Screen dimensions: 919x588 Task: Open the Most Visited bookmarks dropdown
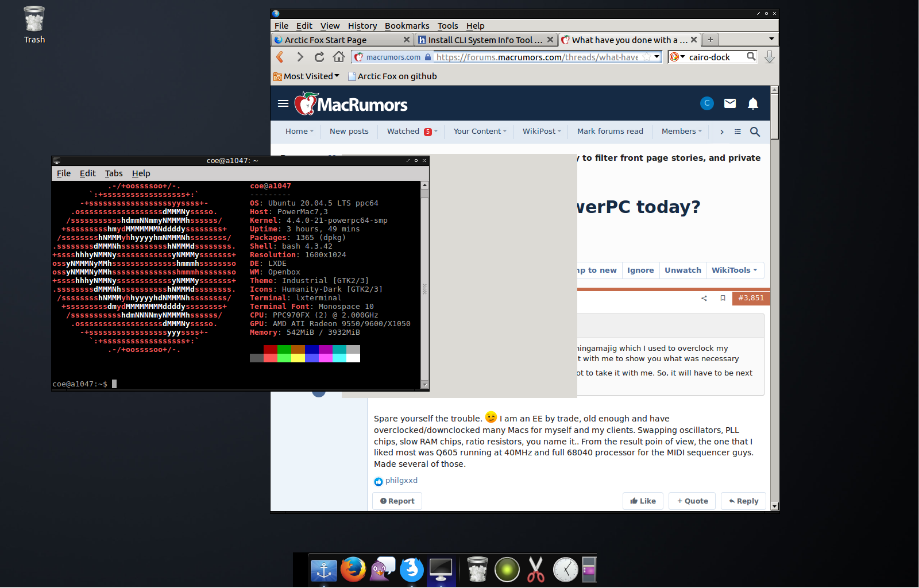click(307, 76)
